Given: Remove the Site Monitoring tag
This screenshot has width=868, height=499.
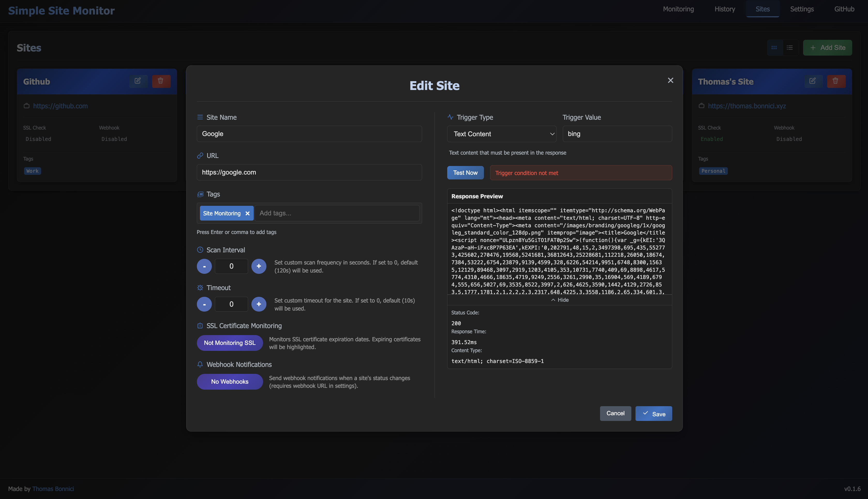Looking at the screenshot, I should point(248,214).
